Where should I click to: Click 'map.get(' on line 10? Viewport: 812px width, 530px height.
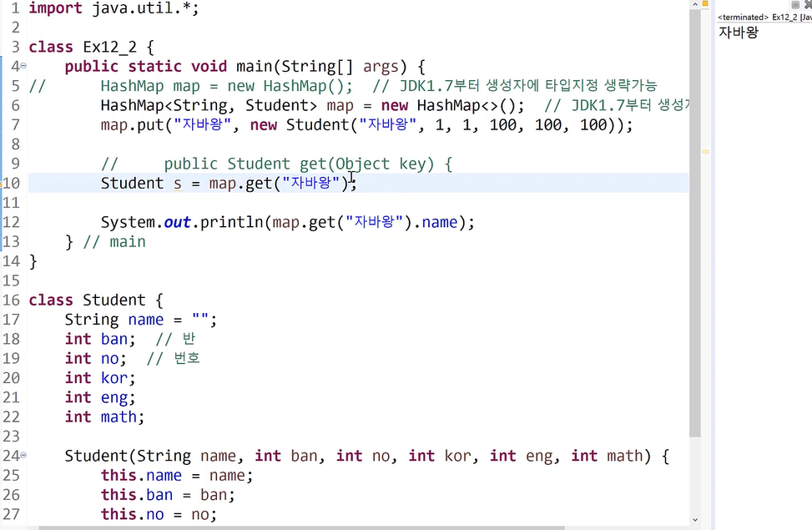(245, 184)
